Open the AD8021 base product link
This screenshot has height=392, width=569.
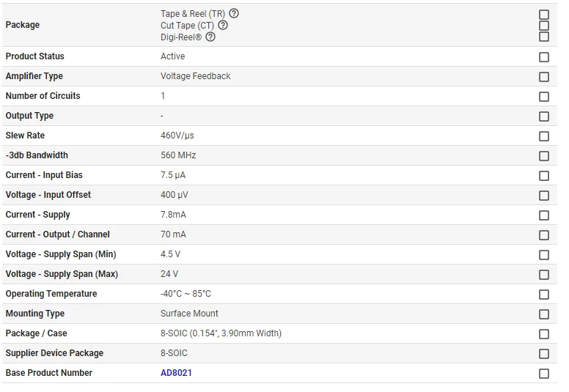point(176,373)
